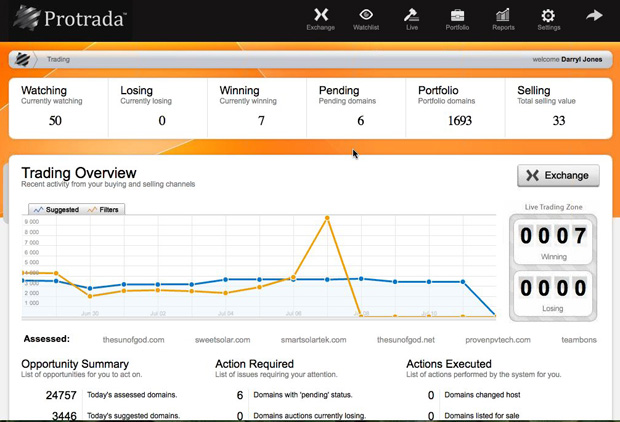Click the breadcrumb home logo icon
The image size is (620, 422).
click(x=23, y=59)
